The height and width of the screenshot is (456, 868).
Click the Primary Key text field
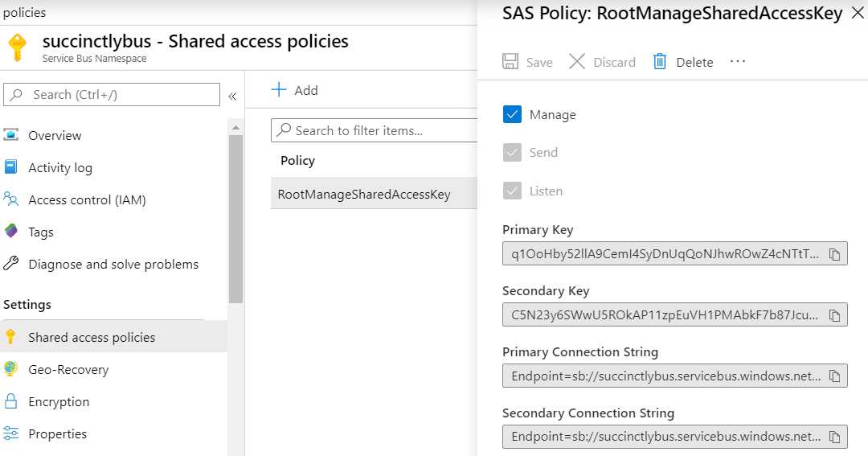[675, 254]
